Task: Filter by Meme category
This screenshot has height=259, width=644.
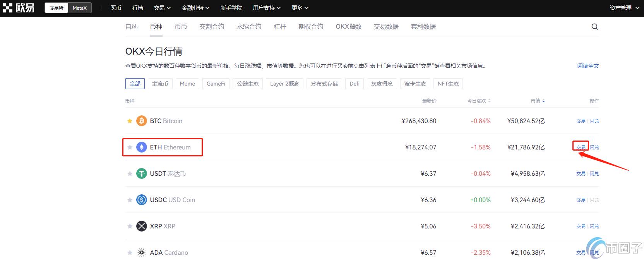Action: click(187, 84)
